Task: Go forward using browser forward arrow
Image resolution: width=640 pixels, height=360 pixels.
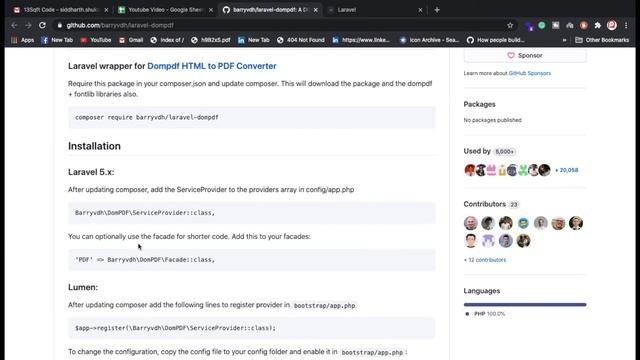Action: (28, 25)
